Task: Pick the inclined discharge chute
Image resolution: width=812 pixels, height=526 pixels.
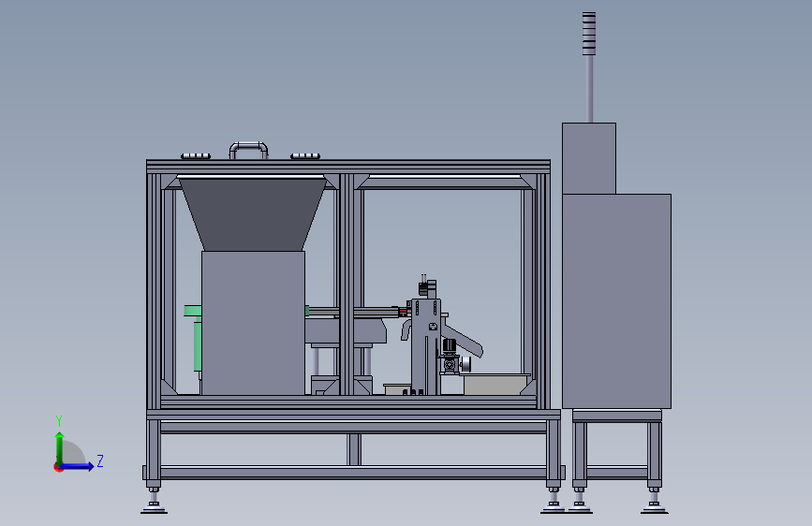Action: pos(463,341)
